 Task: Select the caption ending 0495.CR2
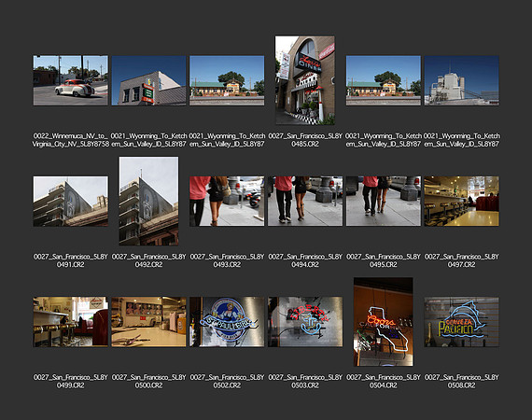[x=384, y=260]
